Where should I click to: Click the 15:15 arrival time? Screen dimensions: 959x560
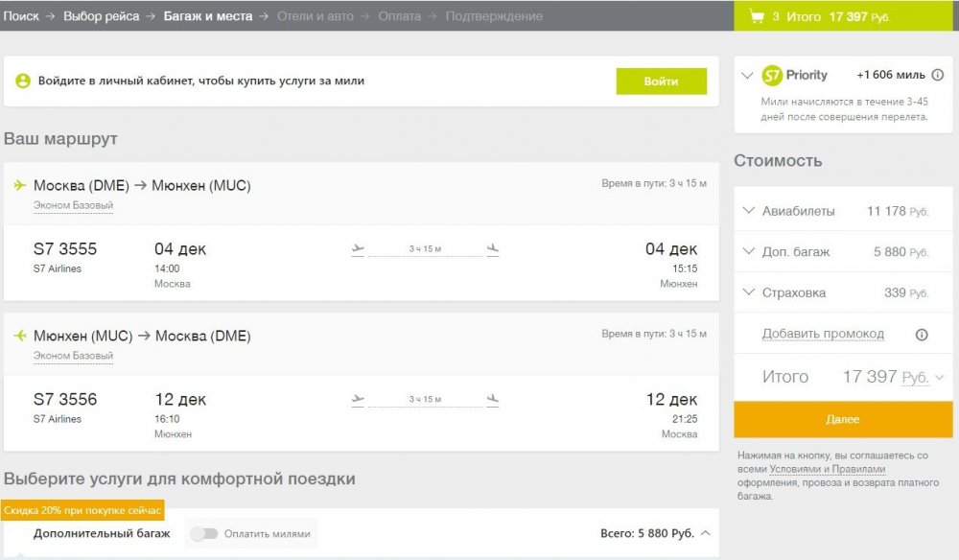[685, 268]
